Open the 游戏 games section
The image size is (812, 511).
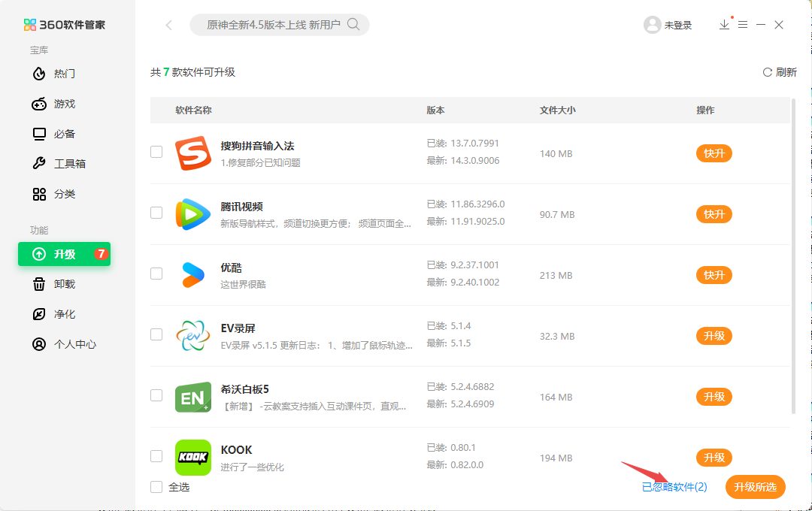coord(54,104)
